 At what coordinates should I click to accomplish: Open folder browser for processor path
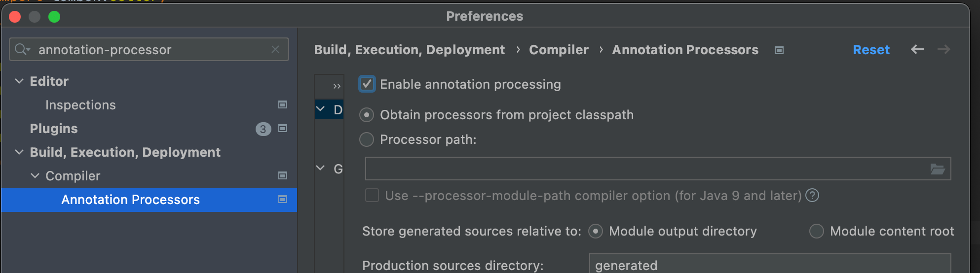click(x=937, y=169)
